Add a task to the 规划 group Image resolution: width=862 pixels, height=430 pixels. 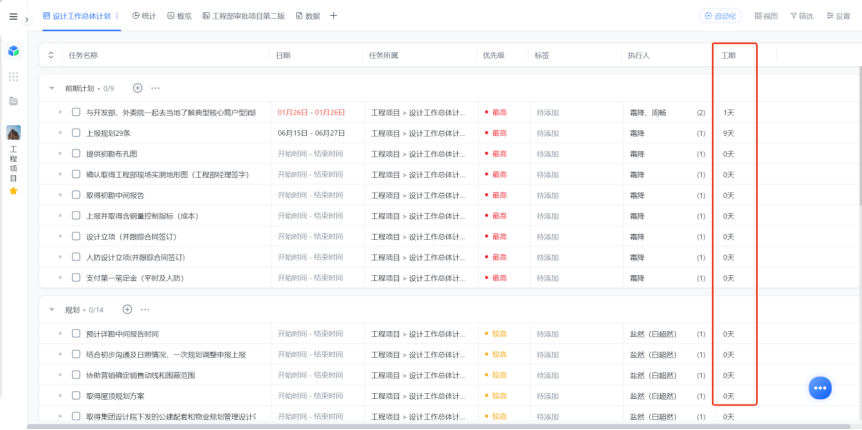[127, 310]
